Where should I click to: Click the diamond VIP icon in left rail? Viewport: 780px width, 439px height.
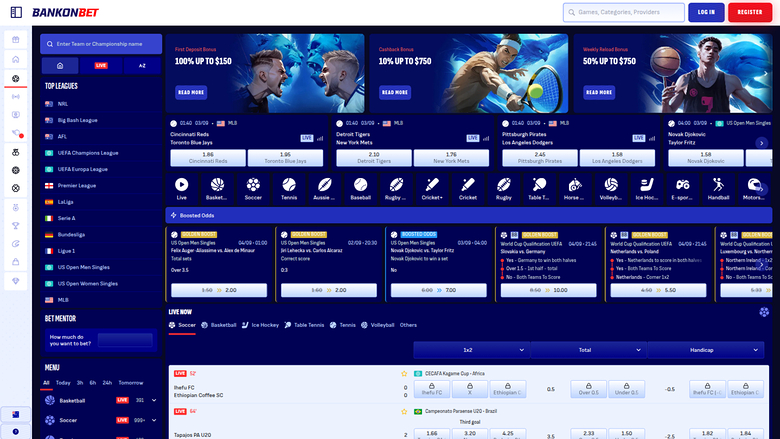click(x=16, y=281)
